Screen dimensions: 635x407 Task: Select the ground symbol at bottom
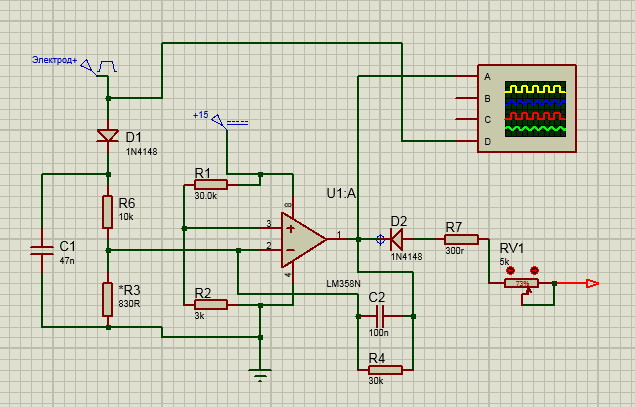coord(260,375)
